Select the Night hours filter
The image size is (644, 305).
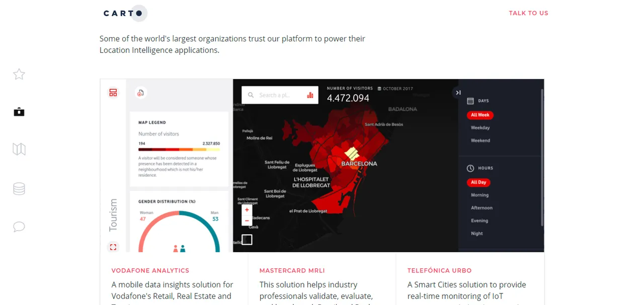pyautogui.click(x=477, y=234)
